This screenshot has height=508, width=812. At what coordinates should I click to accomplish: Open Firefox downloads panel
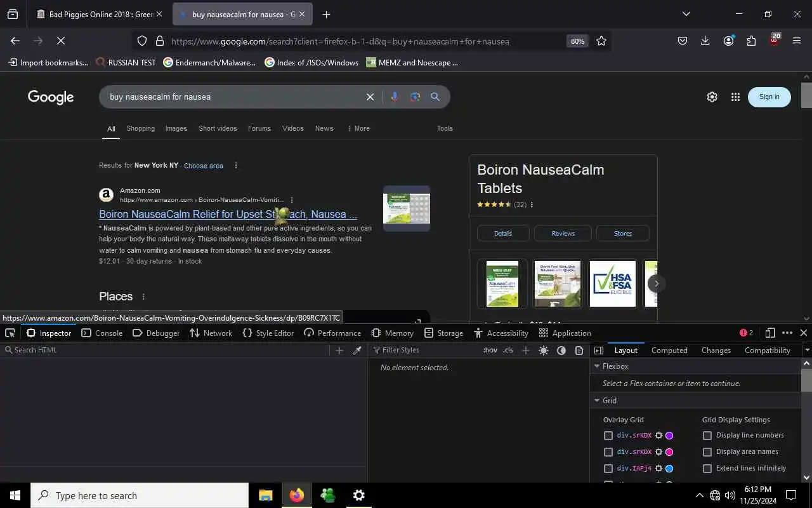tap(705, 41)
